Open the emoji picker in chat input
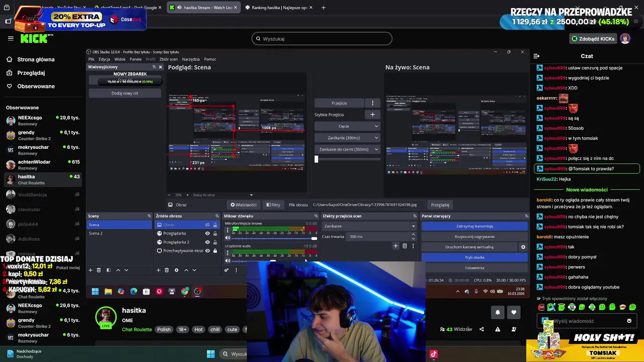Viewport: 644px width, 362px height. pos(629,321)
